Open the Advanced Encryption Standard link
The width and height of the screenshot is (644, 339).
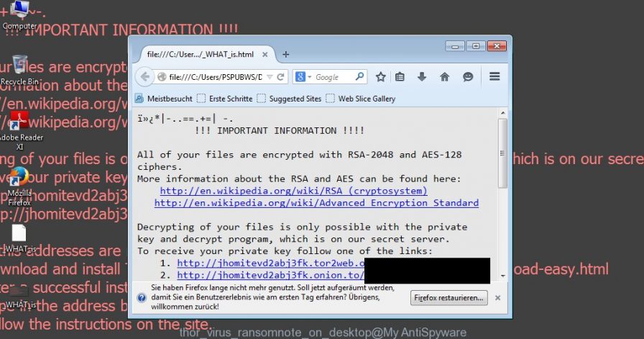[x=316, y=203]
